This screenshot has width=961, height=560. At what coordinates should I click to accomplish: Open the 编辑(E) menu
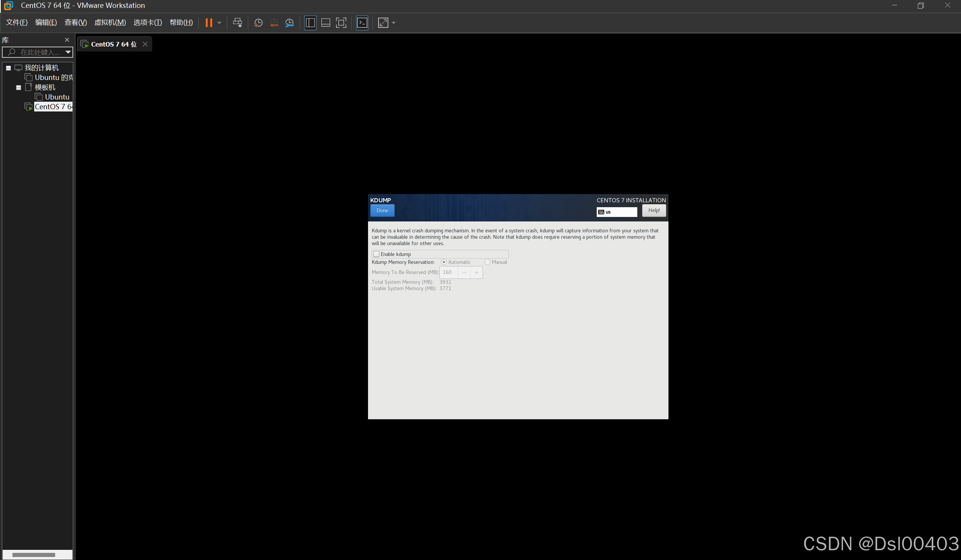coord(46,23)
